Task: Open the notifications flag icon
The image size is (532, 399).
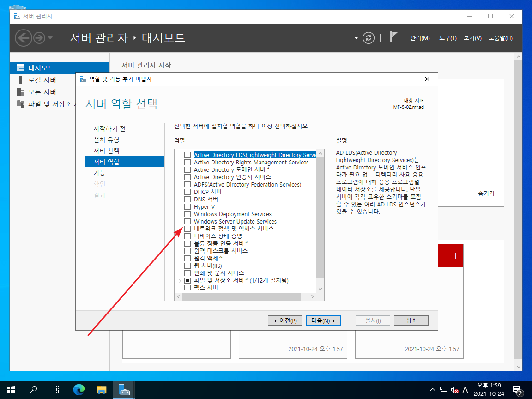Action: pos(393,37)
